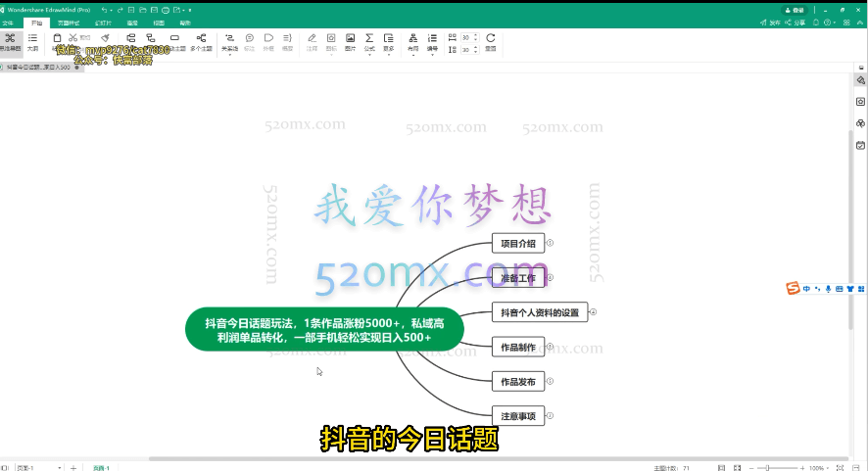868x471 pixels.
Task: Select the 抖音今日话题 document tab
Action: click(41, 68)
